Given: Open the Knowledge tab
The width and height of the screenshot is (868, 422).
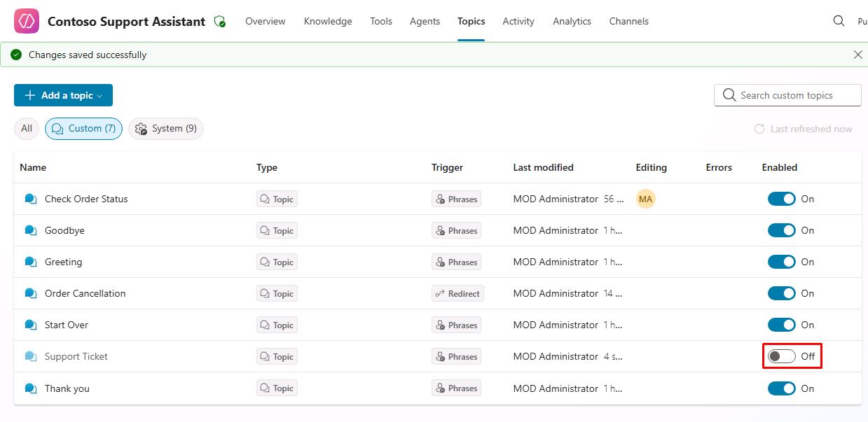Looking at the screenshot, I should point(328,21).
